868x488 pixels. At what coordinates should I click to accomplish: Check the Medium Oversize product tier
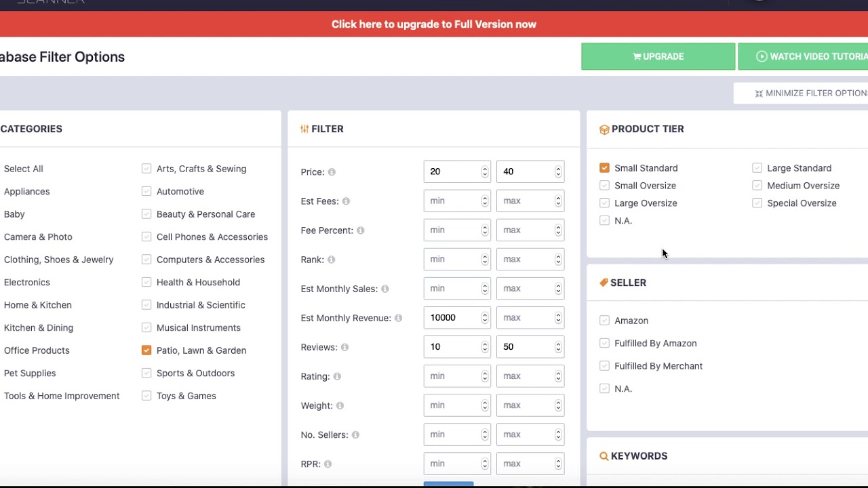tap(757, 186)
